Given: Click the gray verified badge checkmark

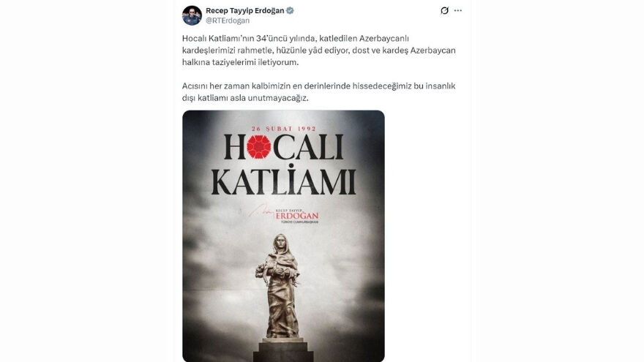Looking at the screenshot, I should [290, 11].
